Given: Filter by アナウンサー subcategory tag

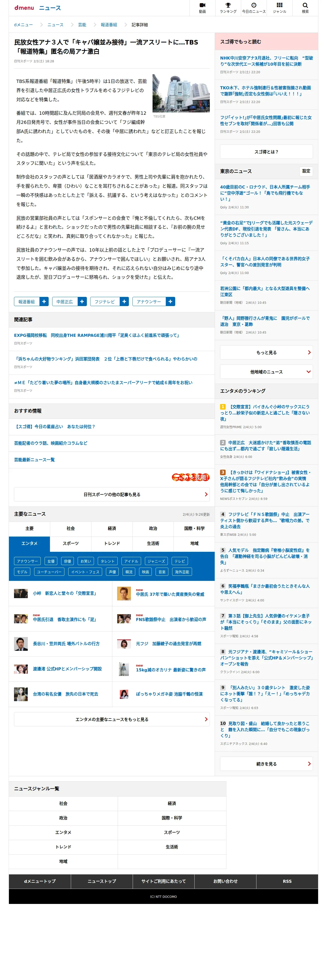Looking at the screenshot, I should (x=28, y=561).
